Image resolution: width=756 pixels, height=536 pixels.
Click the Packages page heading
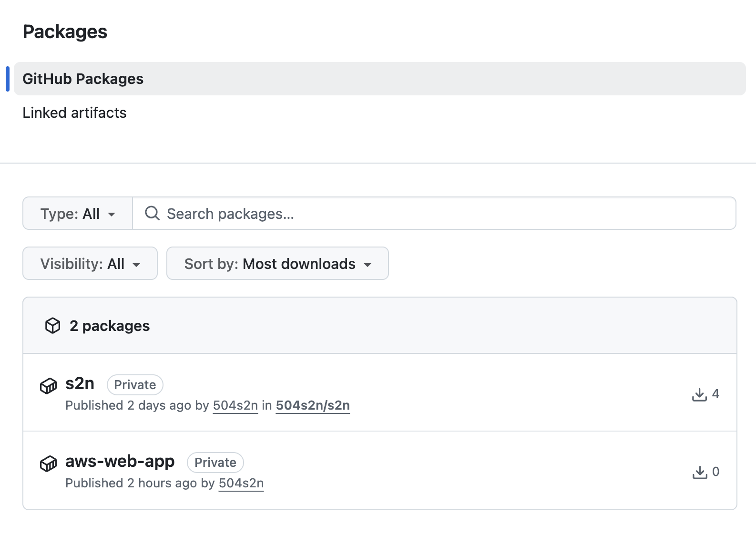[65, 32]
